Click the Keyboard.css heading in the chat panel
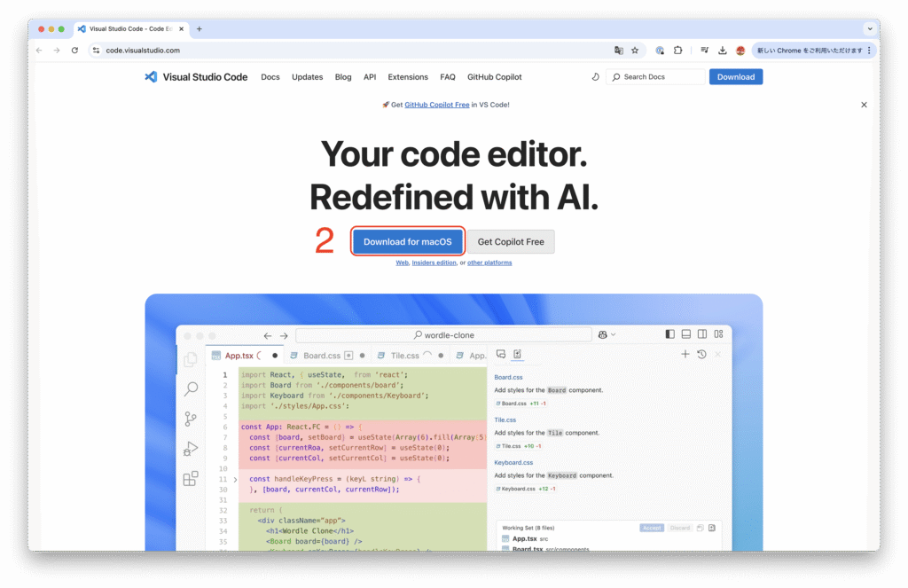Viewport: 908px width, 588px height. 513,463
